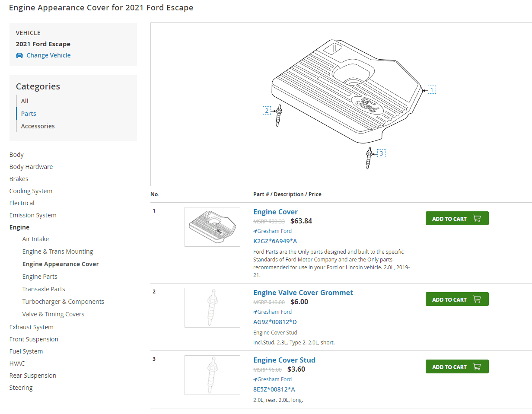This screenshot has width=532, height=414.
Task: Click the Change Vehicle link
Action: pos(48,55)
